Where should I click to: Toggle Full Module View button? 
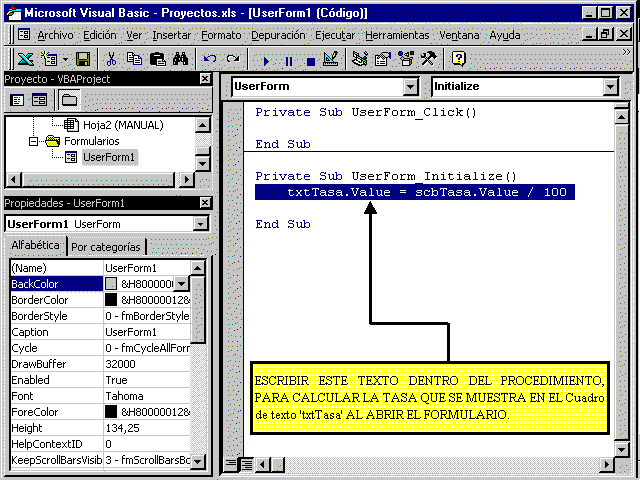click(x=247, y=463)
